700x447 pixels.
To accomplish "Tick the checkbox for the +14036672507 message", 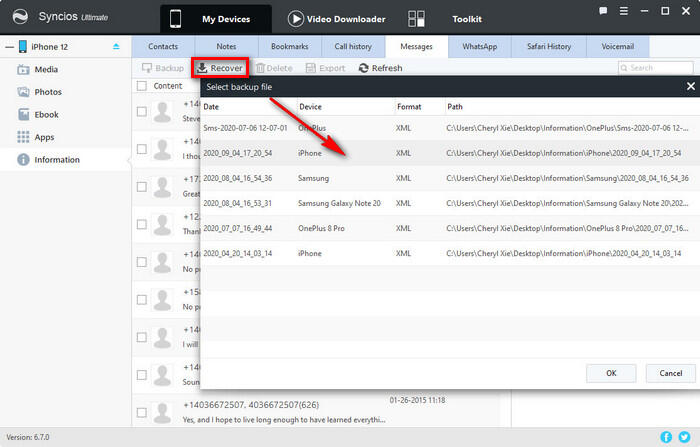I will coord(142,412).
